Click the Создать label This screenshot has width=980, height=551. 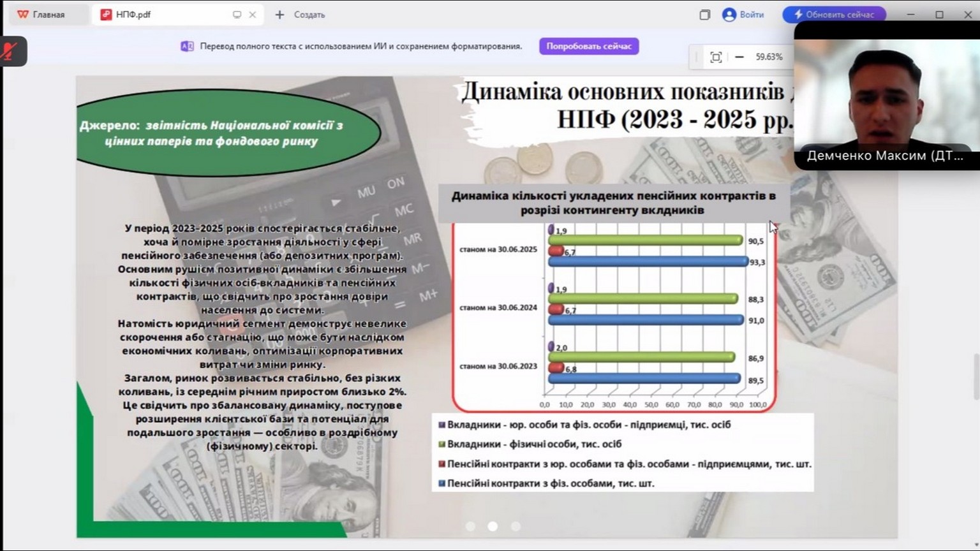pos(309,15)
